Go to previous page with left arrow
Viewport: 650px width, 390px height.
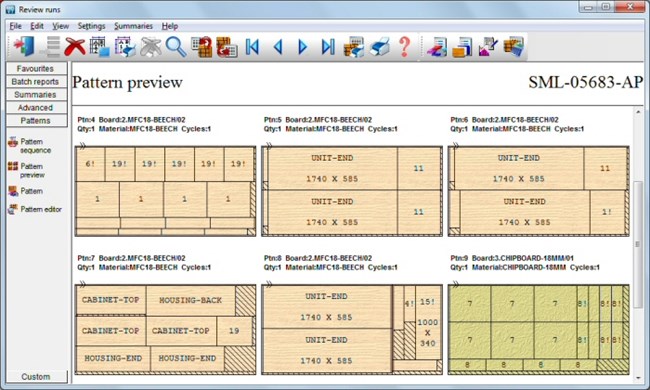pos(278,46)
